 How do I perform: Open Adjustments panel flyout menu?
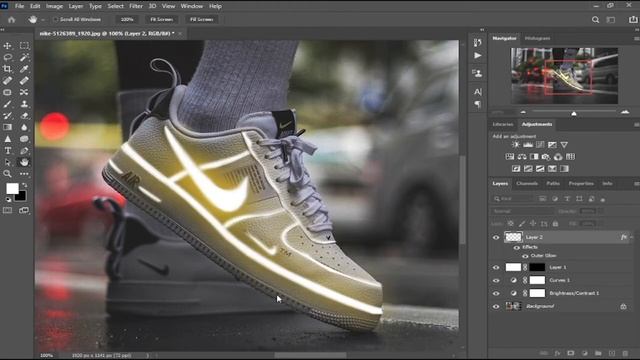pyautogui.click(x=636, y=124)
